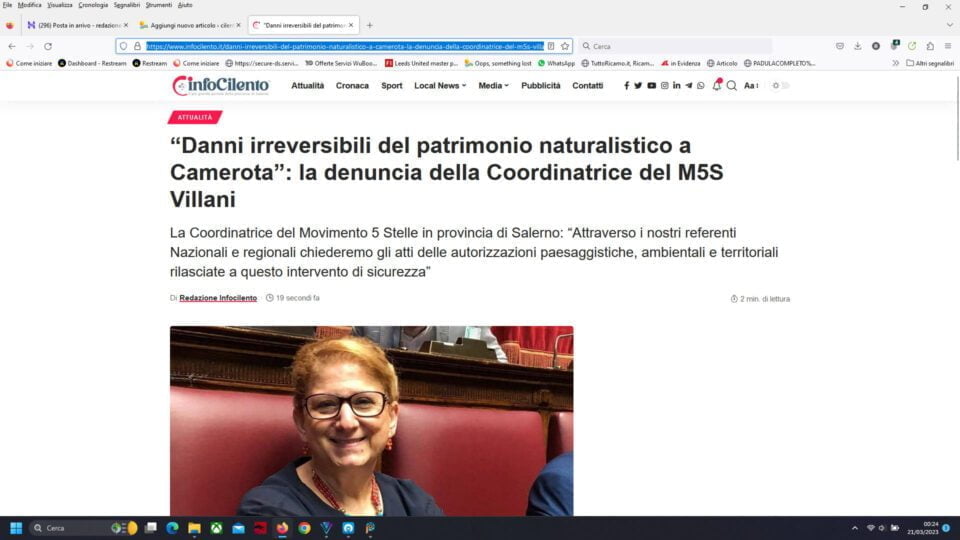
Task: Toggle the dark mode switch in header
Action: [x=780, y=86]
